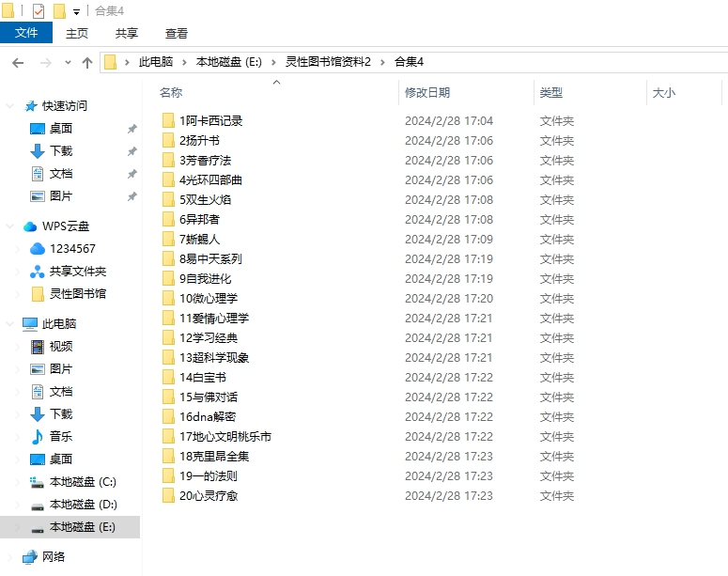Open 视频 under 此电脑
728x576 pixels.
pyautogui.click(x=61, y=347)
